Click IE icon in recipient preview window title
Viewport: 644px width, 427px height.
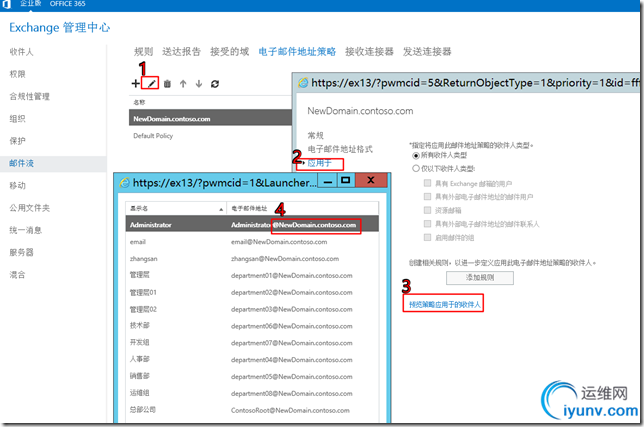coord(124,183)
